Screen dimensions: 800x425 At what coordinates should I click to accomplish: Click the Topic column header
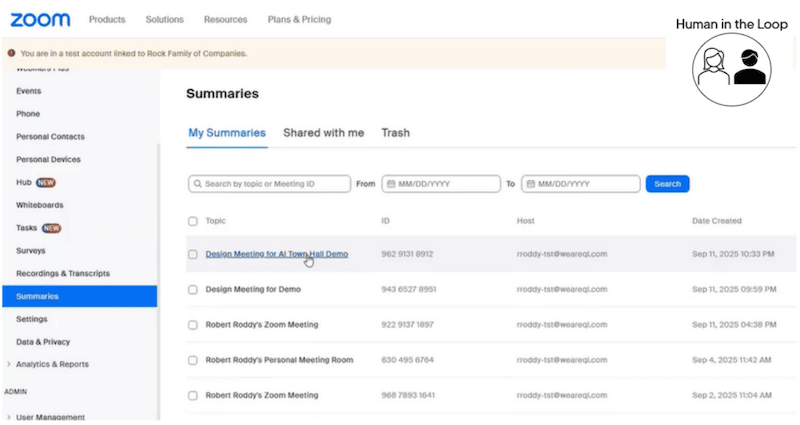click(215, 221)
